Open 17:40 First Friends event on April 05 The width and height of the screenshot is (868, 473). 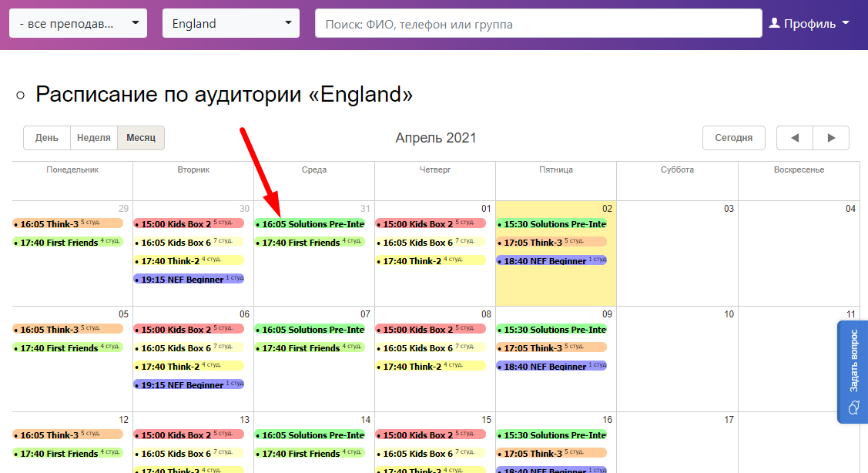point(68,347)
